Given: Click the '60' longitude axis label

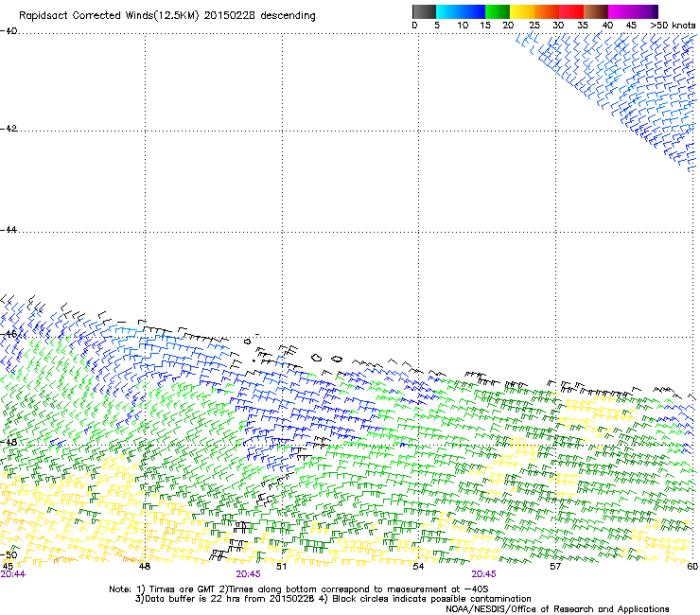Looking at the screenshot, I should point(692,567).
